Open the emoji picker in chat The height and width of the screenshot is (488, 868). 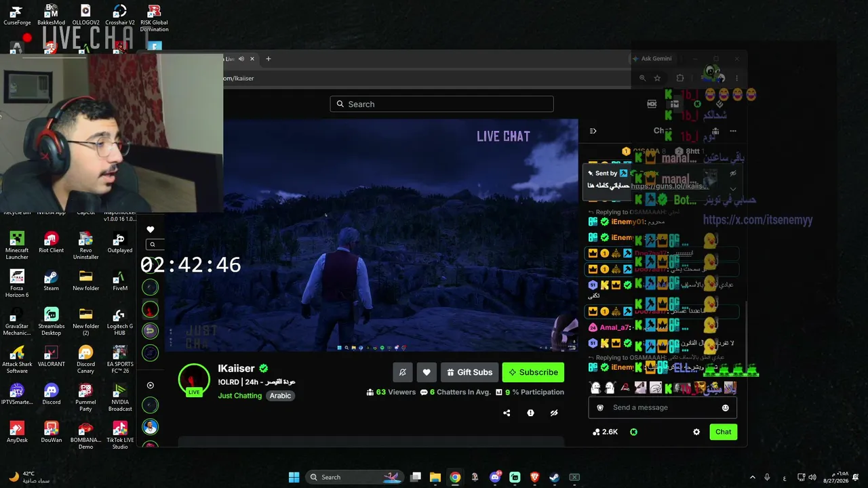tap(725, 408)
